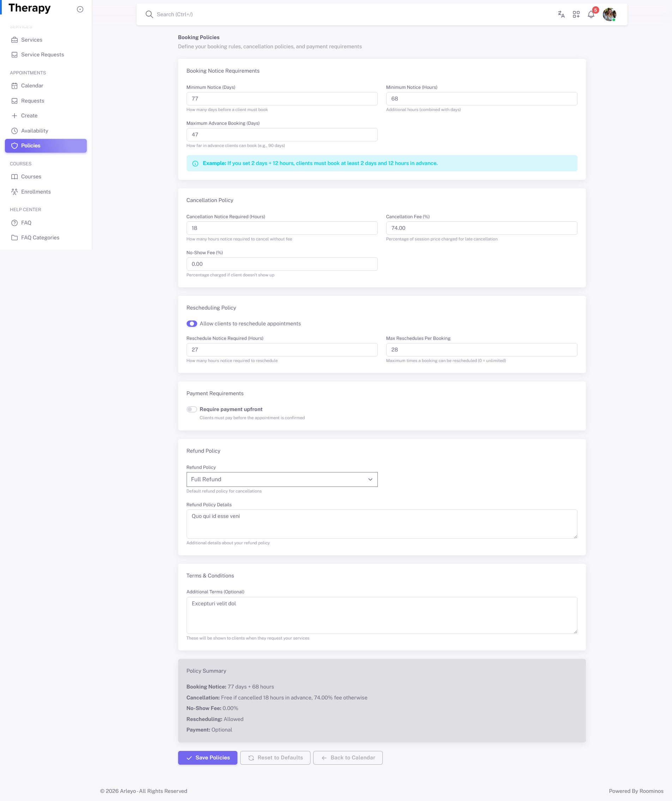Enable Require payment upfront
This screenshot has width=672, height=801.
[192, 409]
